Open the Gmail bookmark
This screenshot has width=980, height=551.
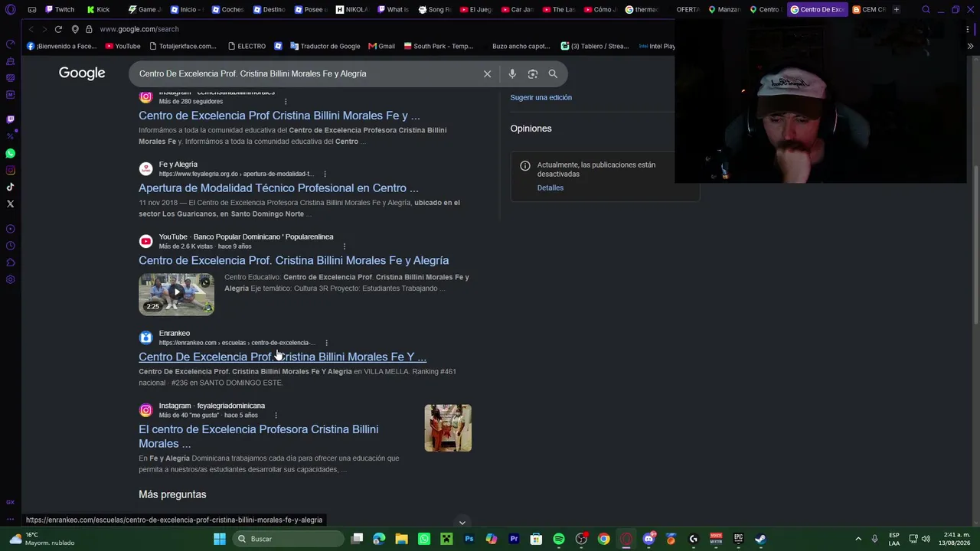381,46
